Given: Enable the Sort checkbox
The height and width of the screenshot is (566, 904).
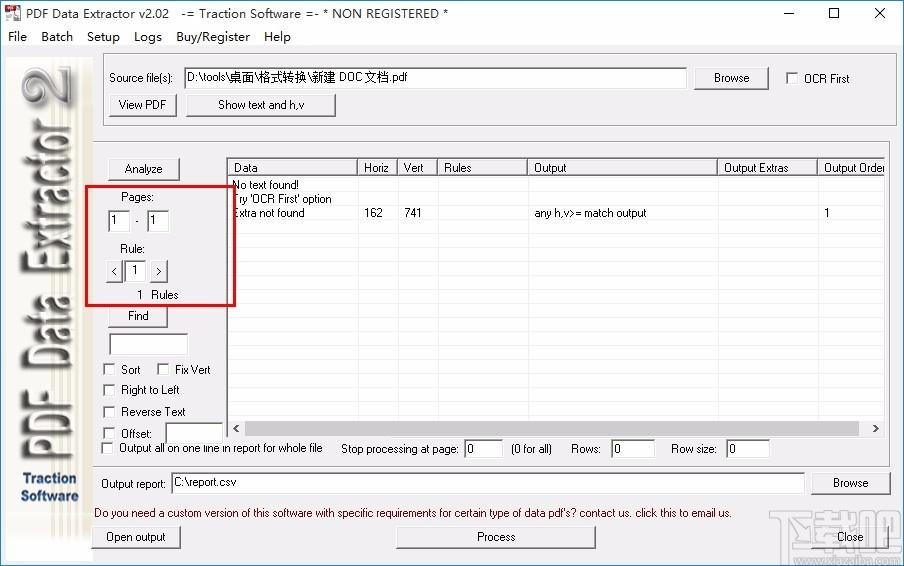Looking at the screenshot, I should tap(109, 369).
